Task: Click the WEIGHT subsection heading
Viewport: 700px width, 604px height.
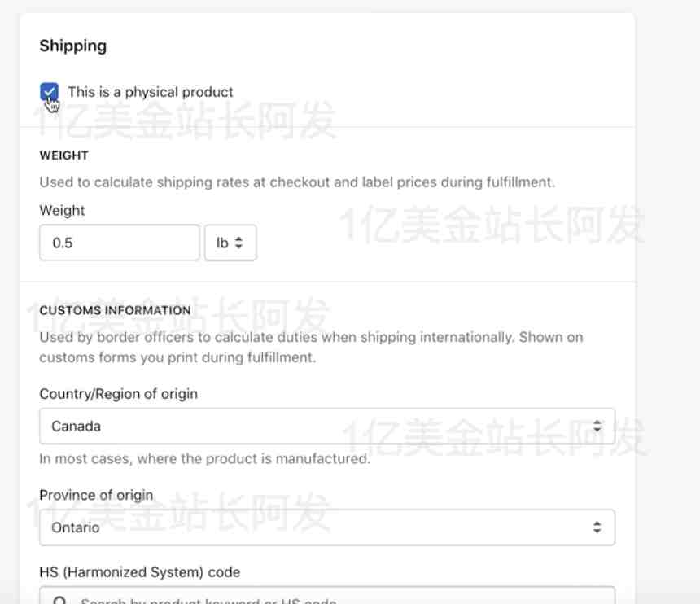Action: click(x=63, y=155)
